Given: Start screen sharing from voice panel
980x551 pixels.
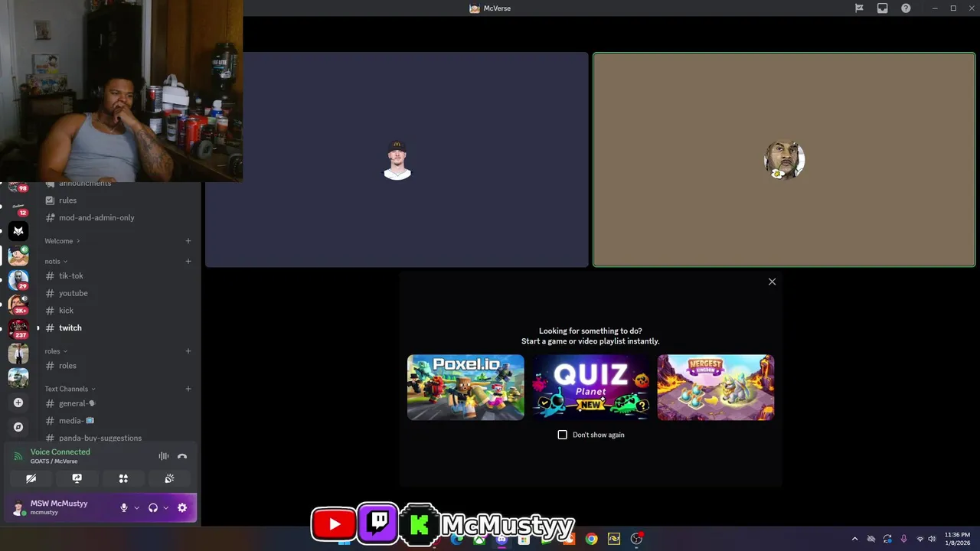Looking at the screenshot, I should (x=77, y=478).
